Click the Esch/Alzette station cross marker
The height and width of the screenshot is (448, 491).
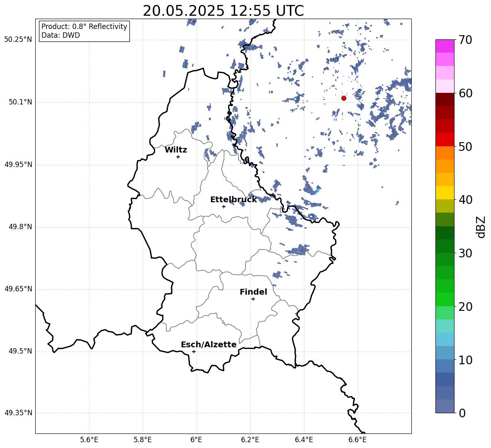tap(194, 351)
